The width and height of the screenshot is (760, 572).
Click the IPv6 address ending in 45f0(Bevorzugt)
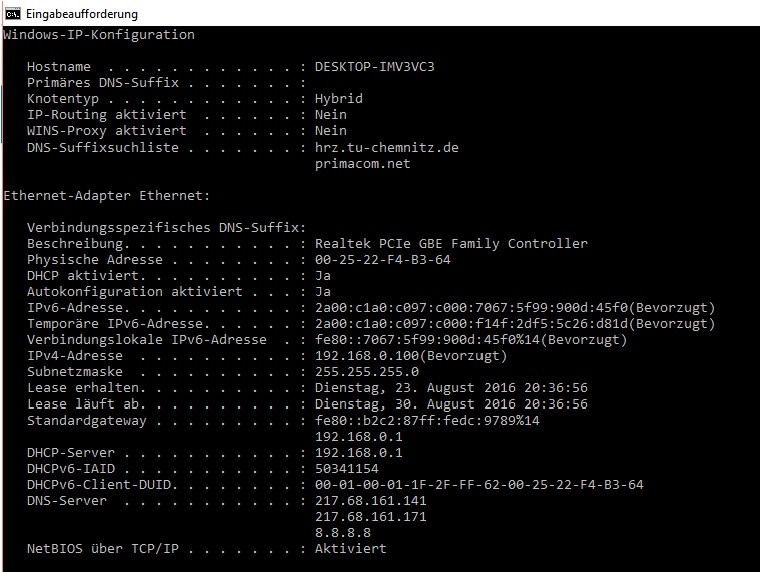[515, 308]
